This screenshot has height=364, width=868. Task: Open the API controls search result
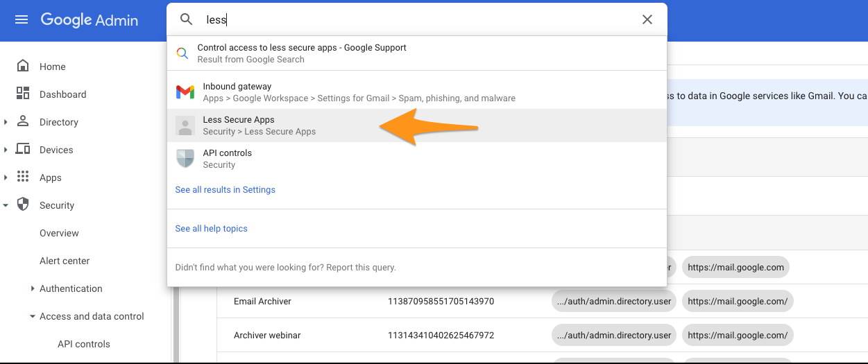417,159
